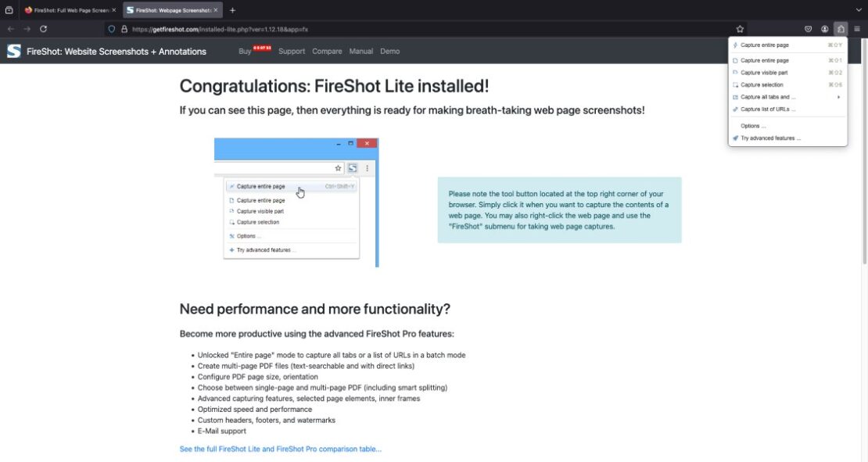Click the "Buy" link with red discount badge
The height and width of the screenshot is (462, 868).
(244, 51)
